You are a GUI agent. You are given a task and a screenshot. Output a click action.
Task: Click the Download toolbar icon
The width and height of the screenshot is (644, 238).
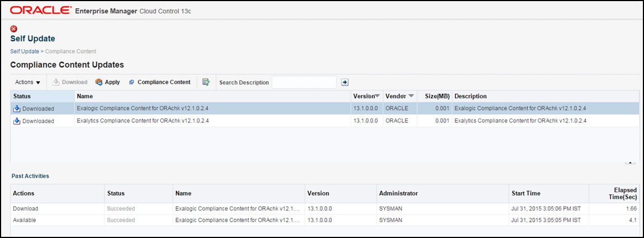pyautogui.click(x=56, y=82)
